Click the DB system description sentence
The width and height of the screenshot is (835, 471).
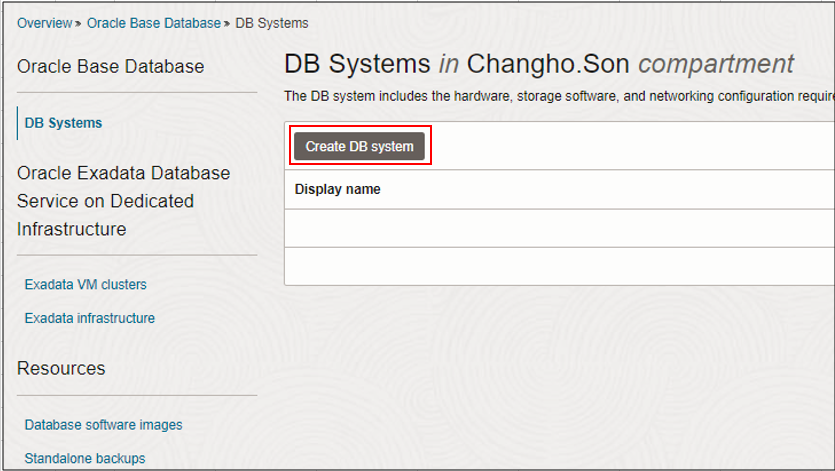click(x=559, y=96)
